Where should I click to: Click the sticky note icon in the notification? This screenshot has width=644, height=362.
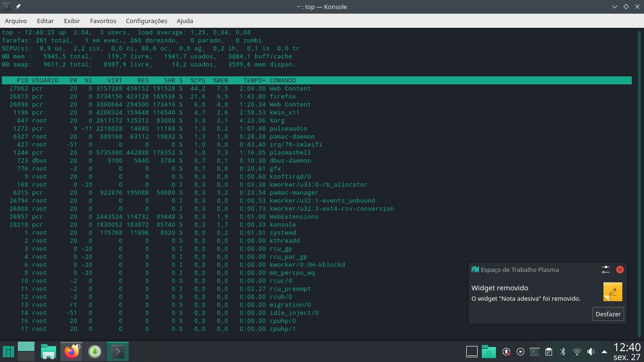(x=613, y=292)
